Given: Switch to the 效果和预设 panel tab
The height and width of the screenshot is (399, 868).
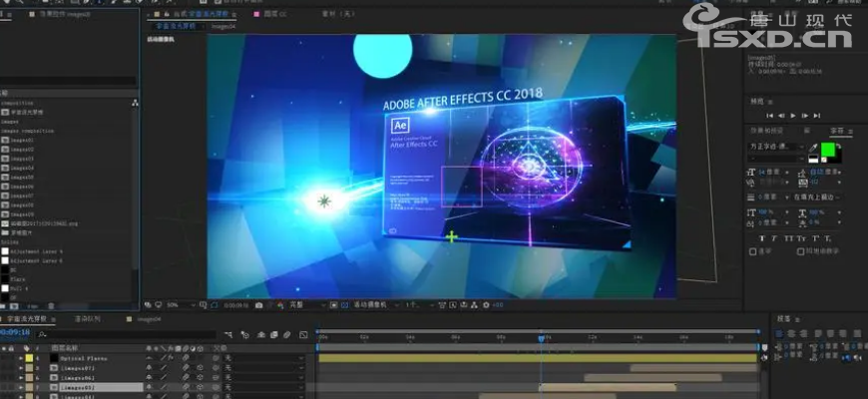Looking at the screenshot, I should click(x=766, y=131).
